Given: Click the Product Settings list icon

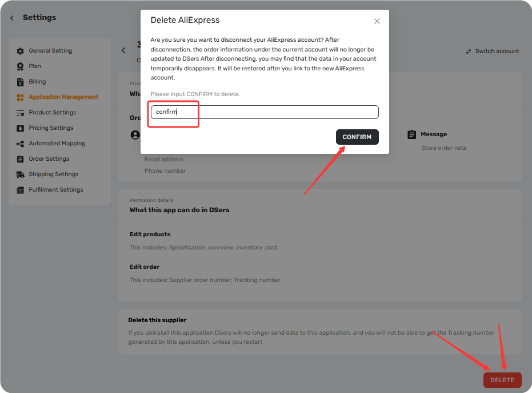Looking at the screenshot, I should 21,113.
